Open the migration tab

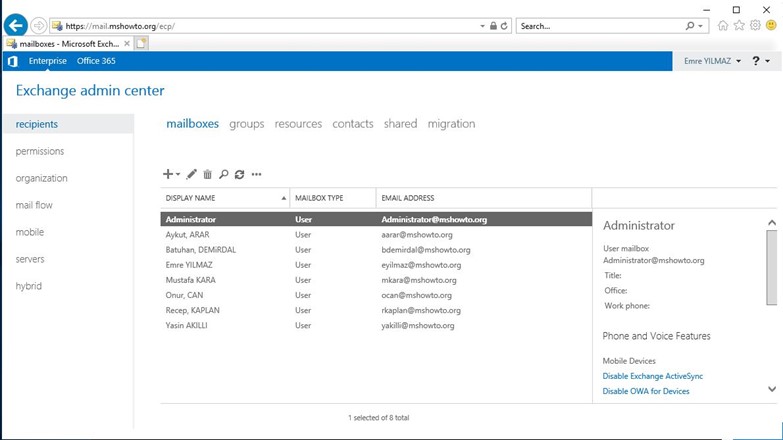click(451, 124)
